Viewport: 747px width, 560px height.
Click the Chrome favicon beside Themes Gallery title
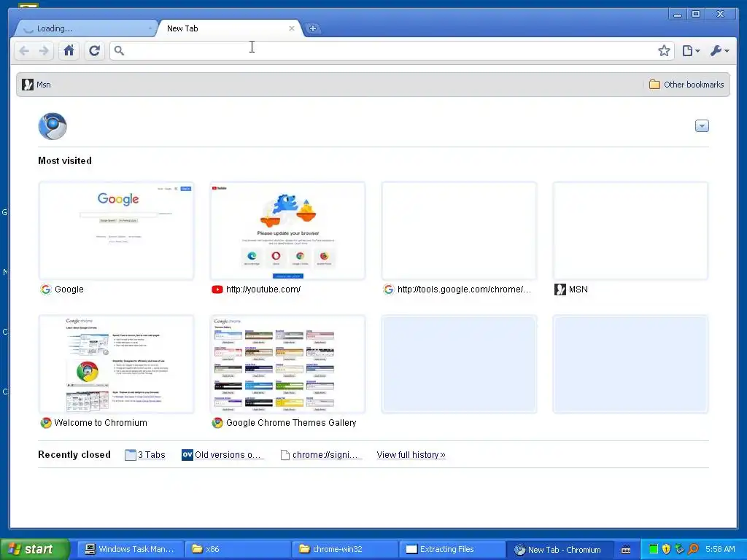(217, 422)
